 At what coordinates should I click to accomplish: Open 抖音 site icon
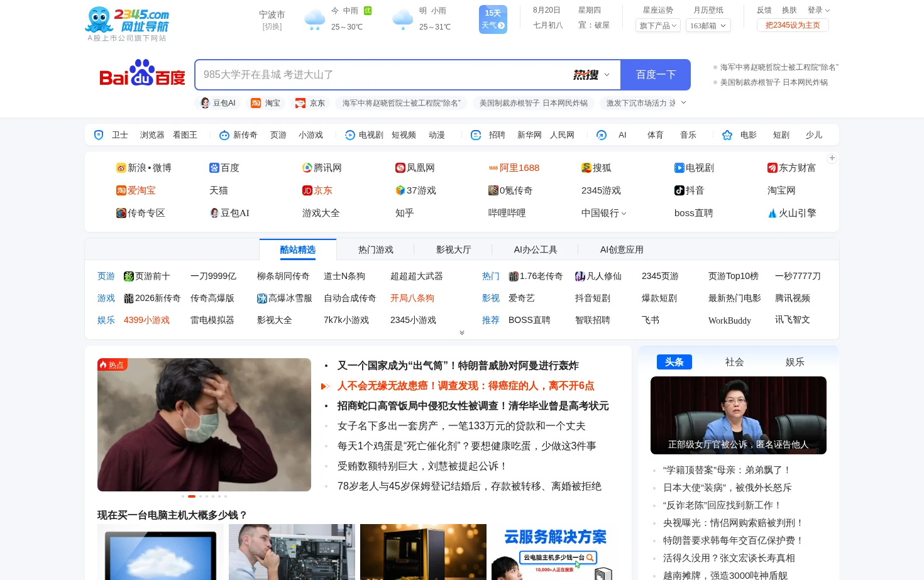tap(679, 190)
